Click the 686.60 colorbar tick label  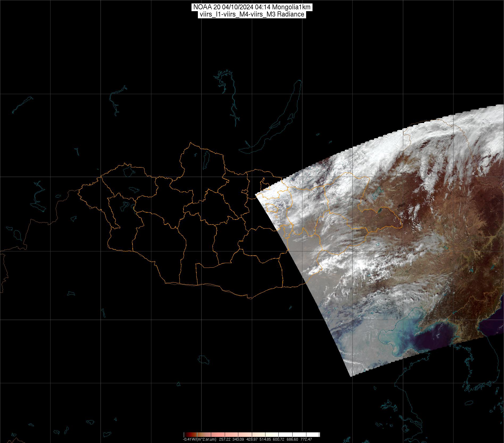[x=292, y=440]
